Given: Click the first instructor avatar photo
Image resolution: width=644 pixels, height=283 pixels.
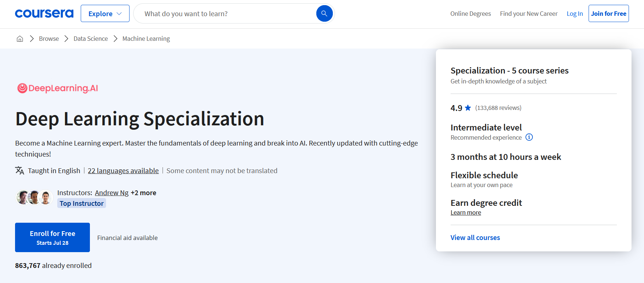Looking at the screenshot, I should point(23,197).
